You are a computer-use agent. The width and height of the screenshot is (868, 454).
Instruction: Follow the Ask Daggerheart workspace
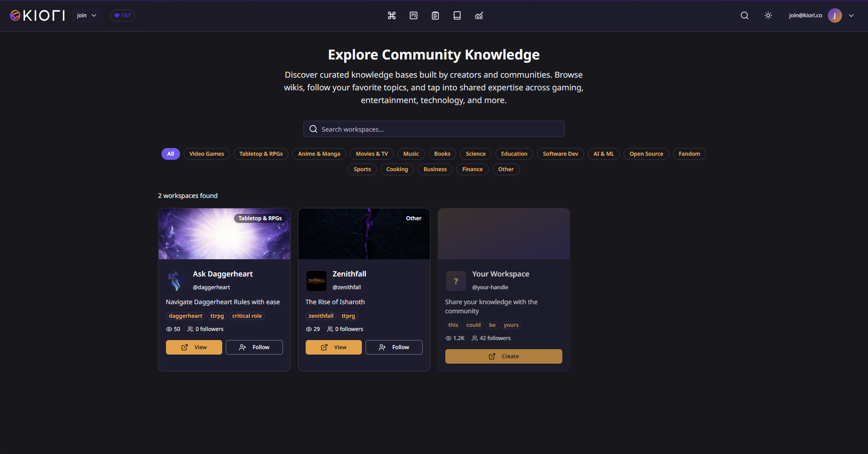pyautogui.click(x=254, y=347)
